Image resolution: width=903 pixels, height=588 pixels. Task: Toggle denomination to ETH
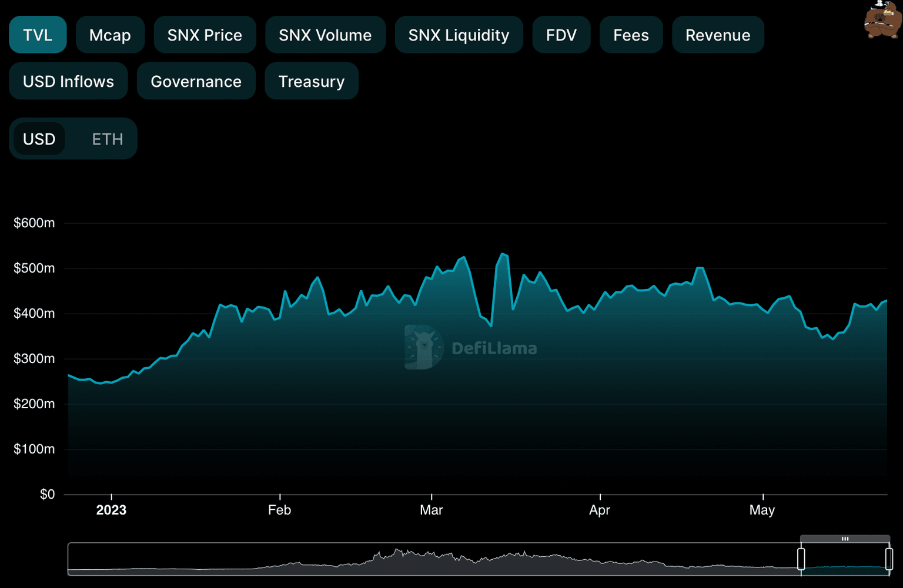coord(107,139)
